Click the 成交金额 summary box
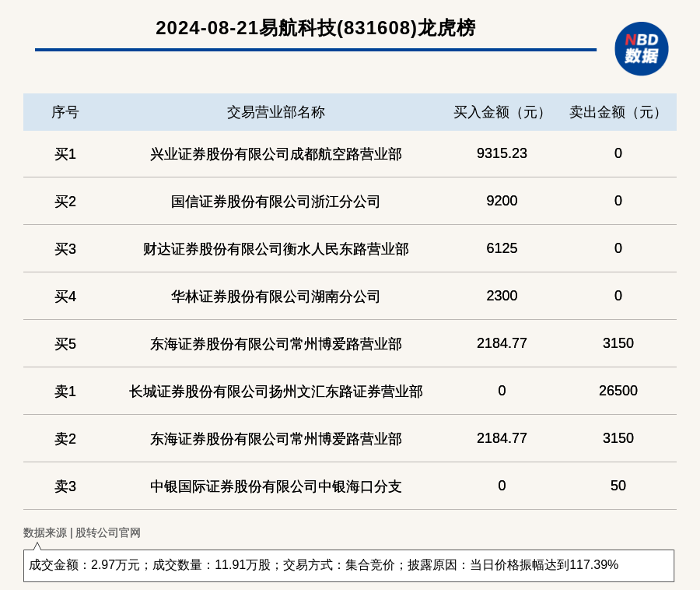The height and width of the screenshot is (590, 700). pyautogui.click(x=348, y=565)
